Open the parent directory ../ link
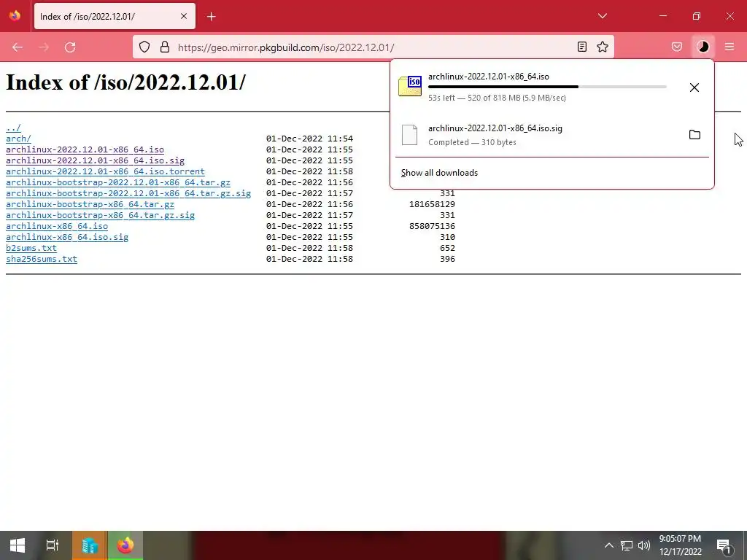This screenshot has height=560, width=747. [x=13, y=128]
